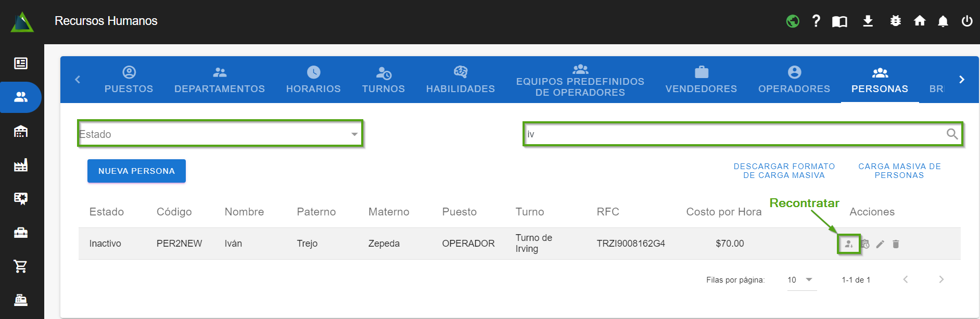
Task: Click Descargar Formato de Carga Masiva link
Action: tap(784, 171)
